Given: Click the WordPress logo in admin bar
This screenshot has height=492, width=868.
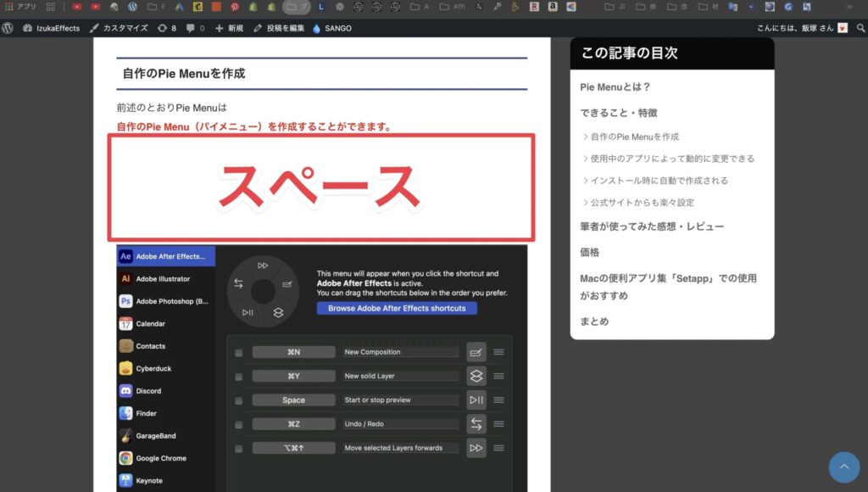Looking at the screenshot, I should (8, 28).
